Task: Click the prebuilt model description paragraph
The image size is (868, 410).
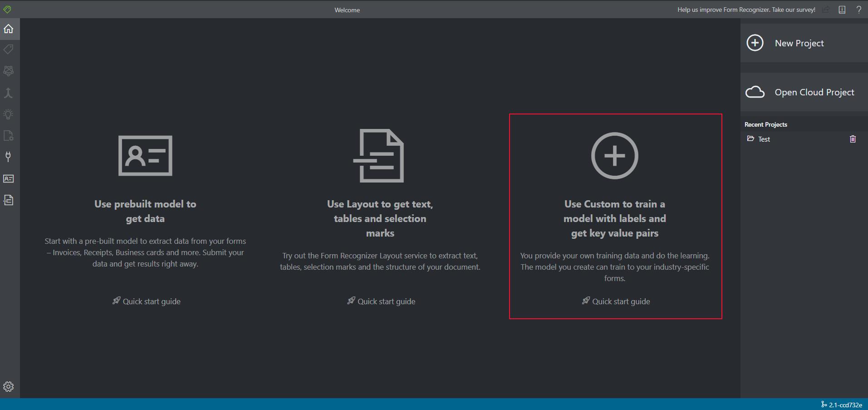Action: point(145,252)
